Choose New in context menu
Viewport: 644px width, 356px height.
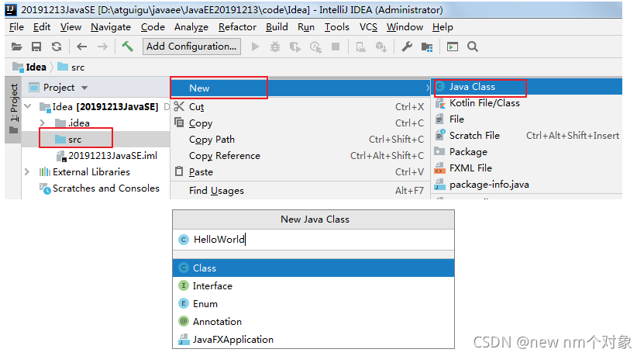pyautogui.click(x=300, y=88)
